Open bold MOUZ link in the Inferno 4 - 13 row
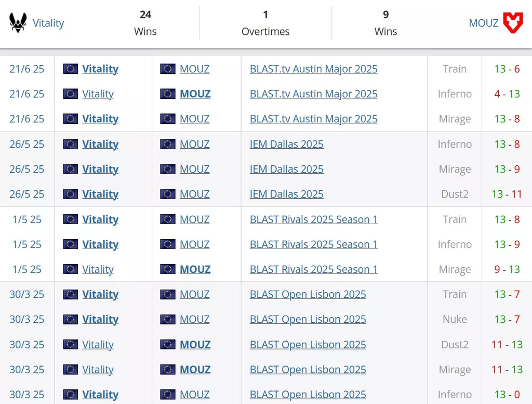The width and height of the screenshot is (532, 404). point(195,94)
